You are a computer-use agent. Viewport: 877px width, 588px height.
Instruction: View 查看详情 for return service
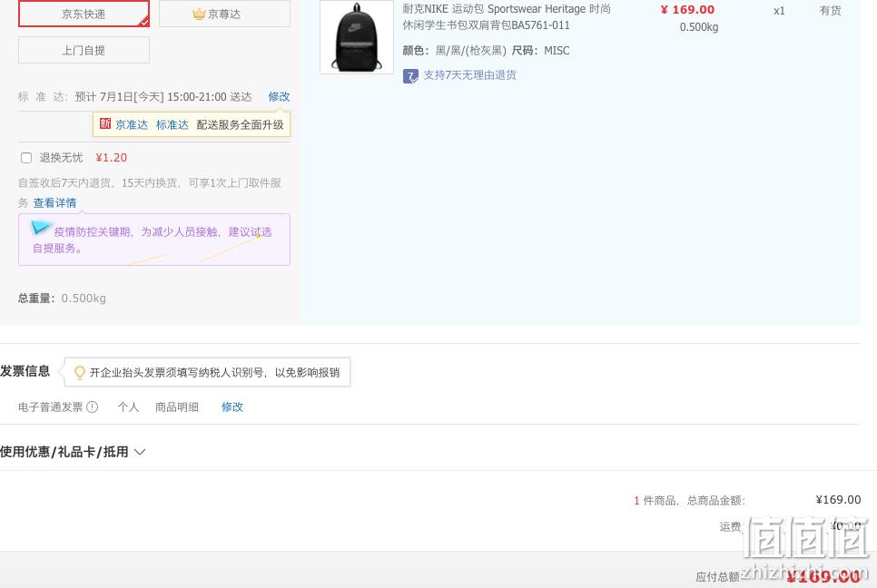coord(54,203)
